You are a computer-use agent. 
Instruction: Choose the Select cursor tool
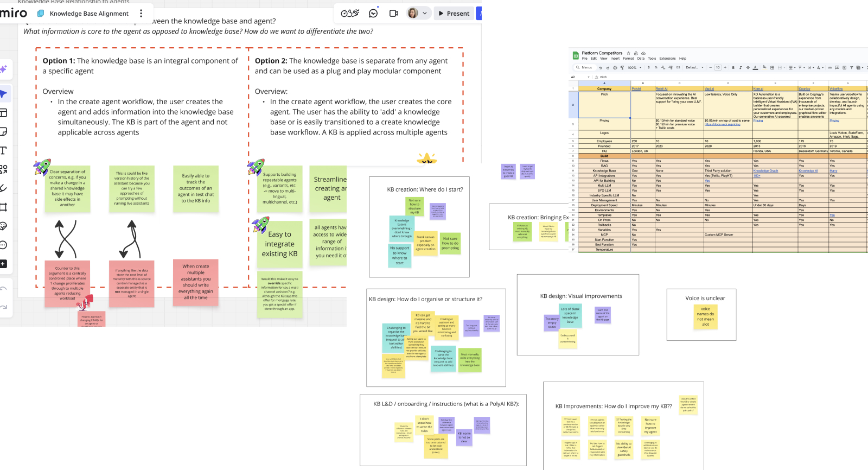[4, 94]
